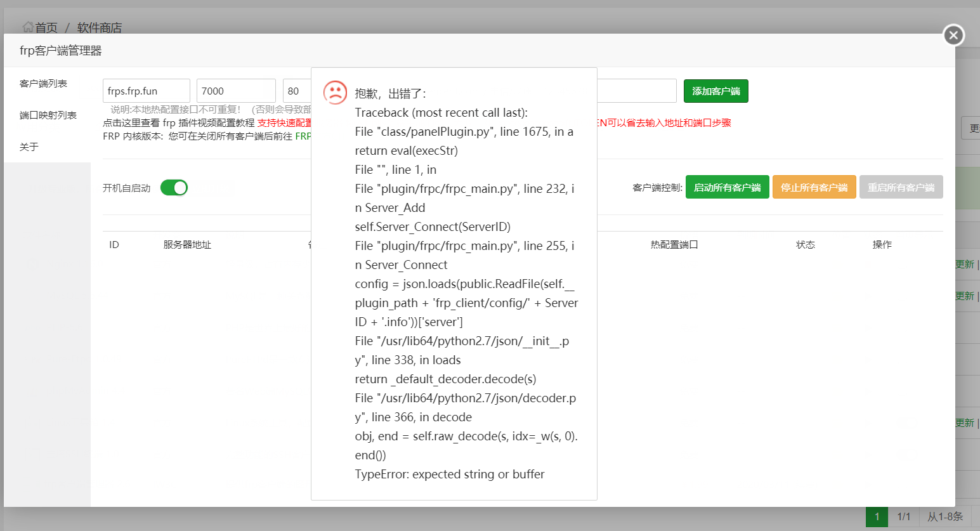The height and width of the screenshot is (531, 980).
Task: Click the server address field frps.frp.fun
Action: coord(146,90)
